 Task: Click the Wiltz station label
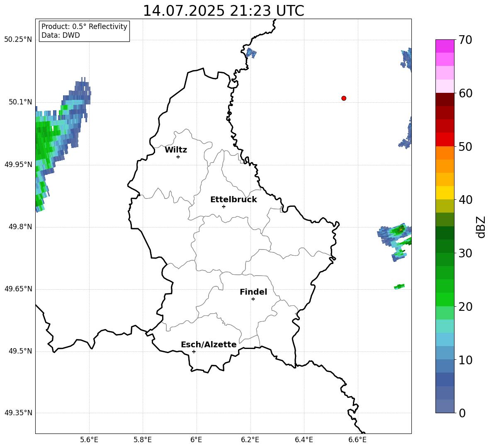pyautogui.click(x=176, y=150)
